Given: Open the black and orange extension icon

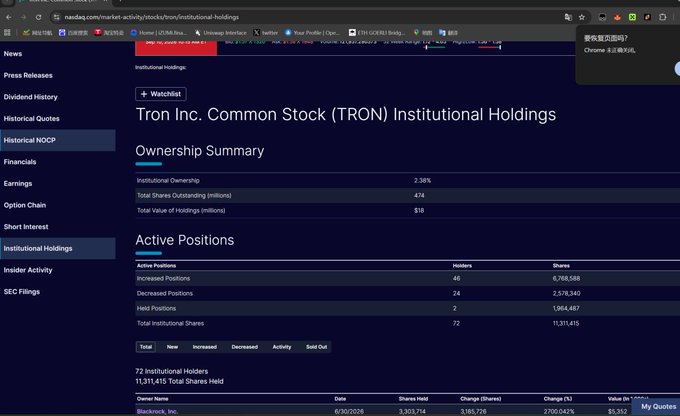Looking at the screenshot, I should tap(647, 17).
